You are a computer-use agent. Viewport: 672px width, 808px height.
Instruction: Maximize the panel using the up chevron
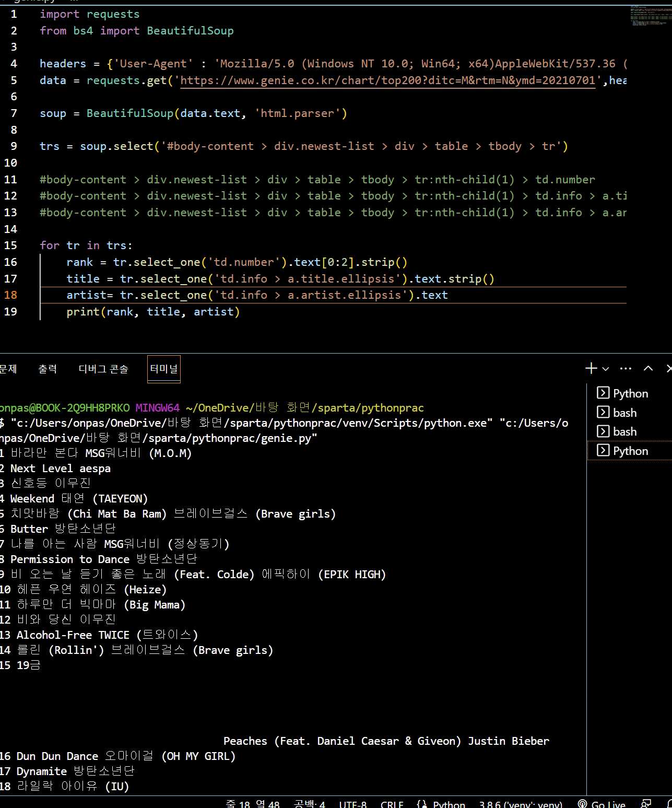pyautogui.click(x=648, y=368)
